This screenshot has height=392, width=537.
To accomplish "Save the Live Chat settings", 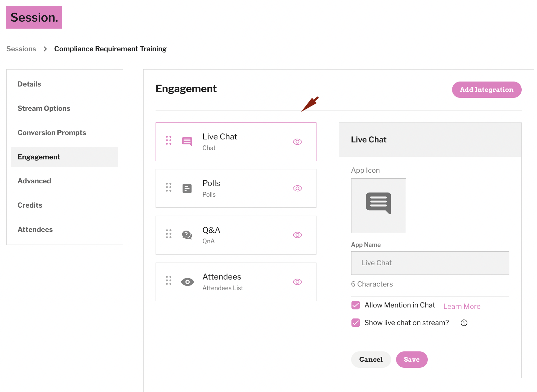I will (412, 359).
